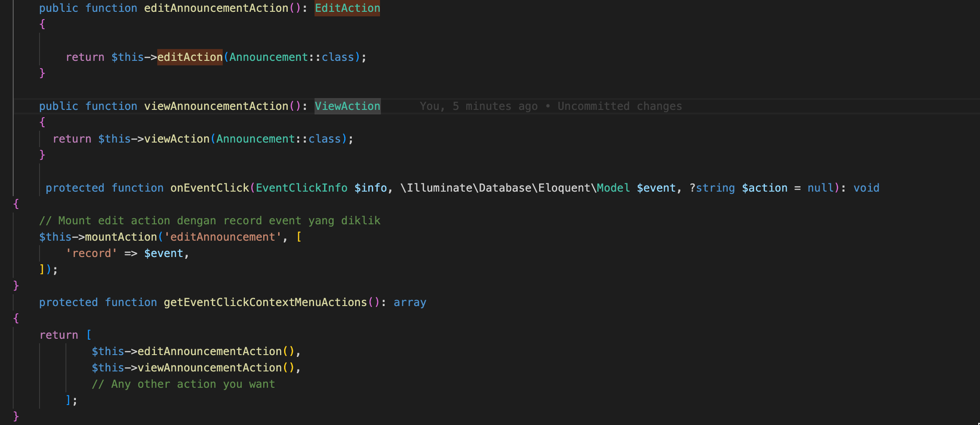980x425 pixels.
Task: Click the ?string type hint
Action: 712,188
